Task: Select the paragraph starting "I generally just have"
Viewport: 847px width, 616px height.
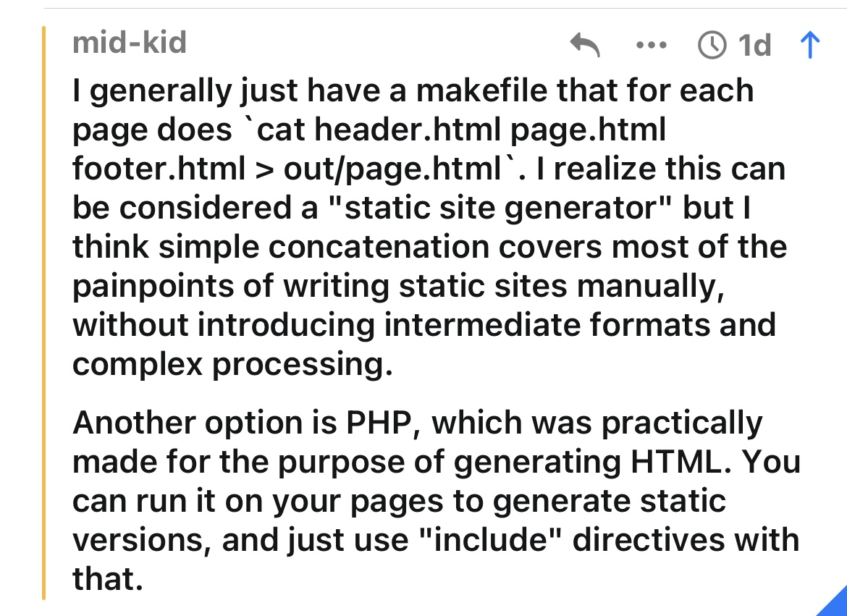Action: 429,227
